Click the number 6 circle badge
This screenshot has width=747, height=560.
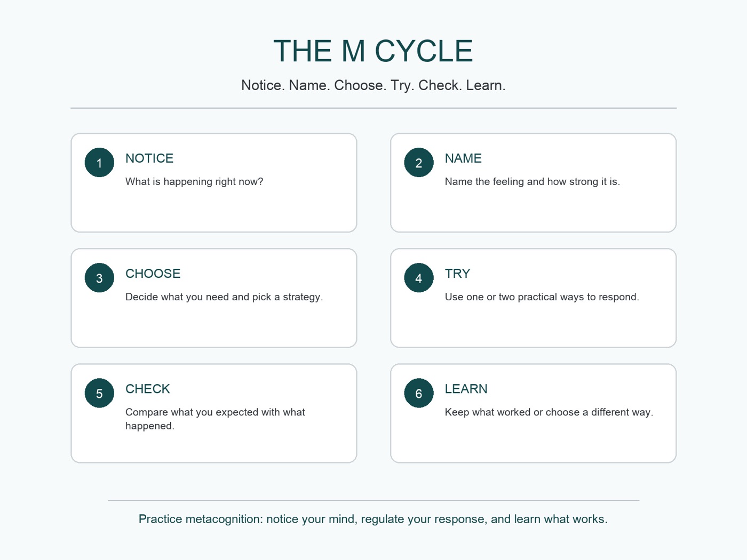pyautogui.click(x=419, y=393)
